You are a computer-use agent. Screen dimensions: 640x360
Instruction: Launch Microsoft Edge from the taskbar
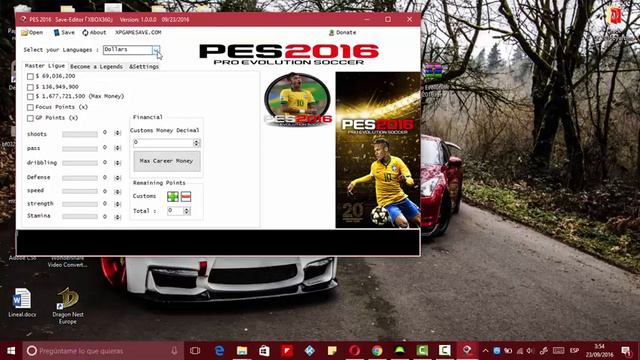[x=219, y=351]
